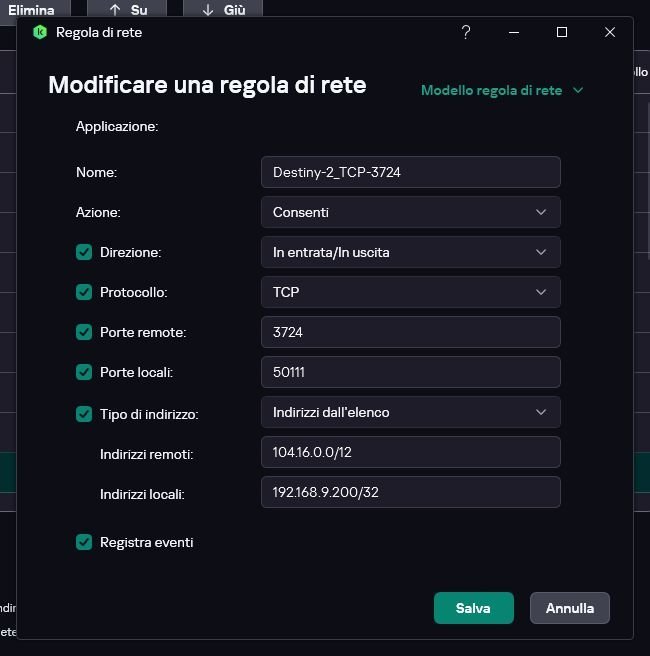Uncheck the Direzione checkbox

click(x=84, y=252)
